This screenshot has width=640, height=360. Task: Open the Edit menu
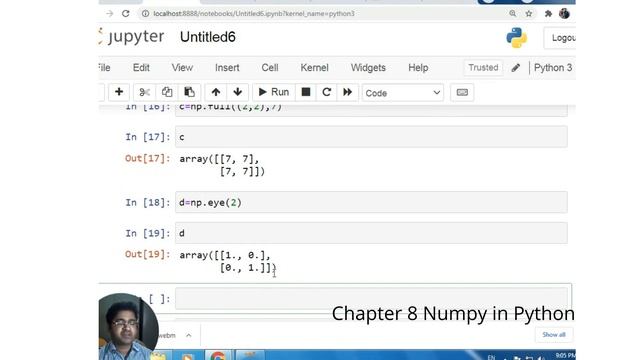141,68
